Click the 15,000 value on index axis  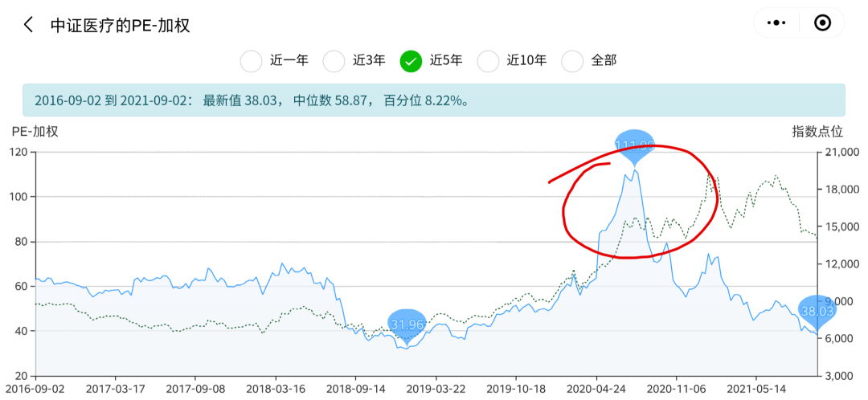coord(841,227)
